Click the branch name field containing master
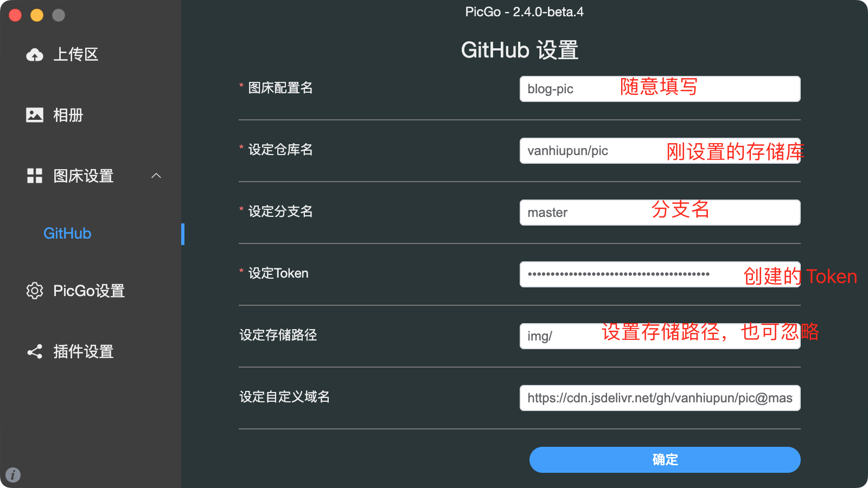868x488 pixels. [660, 213]
